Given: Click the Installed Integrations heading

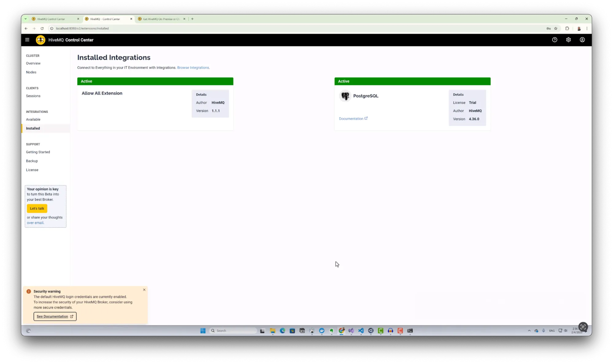Looking at the screenshot, I should pyautogui.click(x=114, y=58).
